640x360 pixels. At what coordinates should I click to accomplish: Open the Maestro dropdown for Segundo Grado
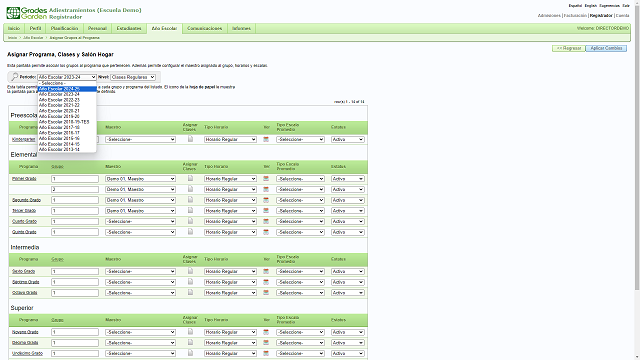point(140,200)
